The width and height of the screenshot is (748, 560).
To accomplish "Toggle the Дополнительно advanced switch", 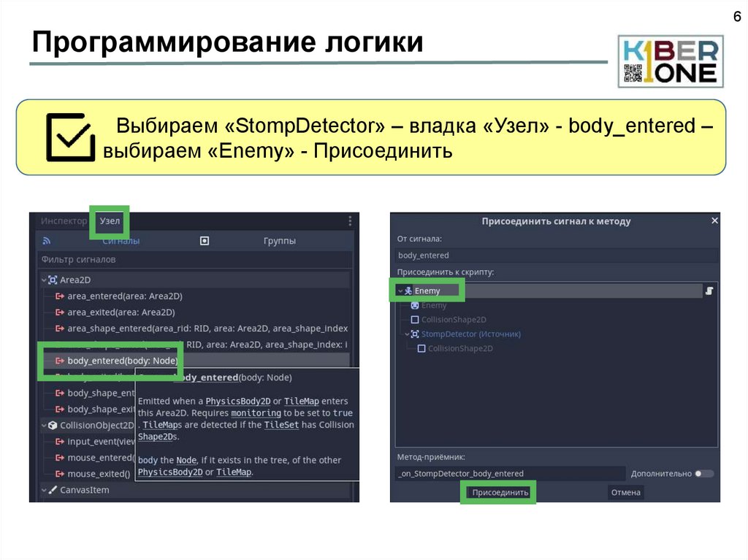I will click(x=703, y=473).
